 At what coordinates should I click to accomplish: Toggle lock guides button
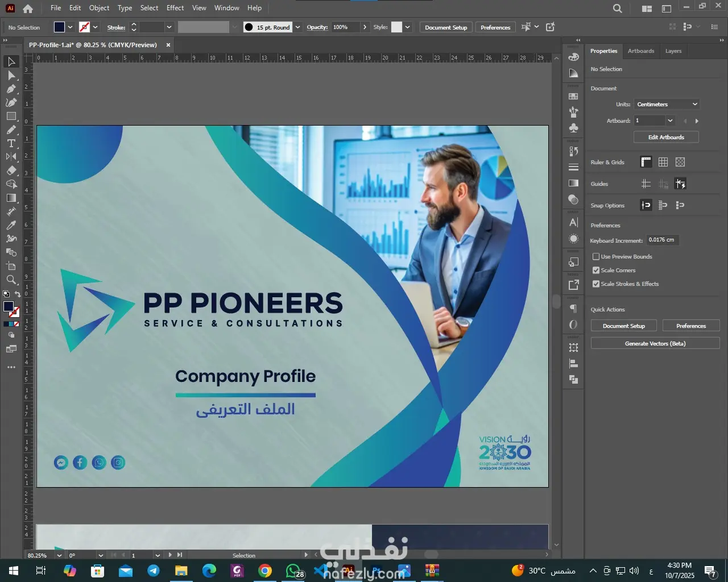click(663, 184)
